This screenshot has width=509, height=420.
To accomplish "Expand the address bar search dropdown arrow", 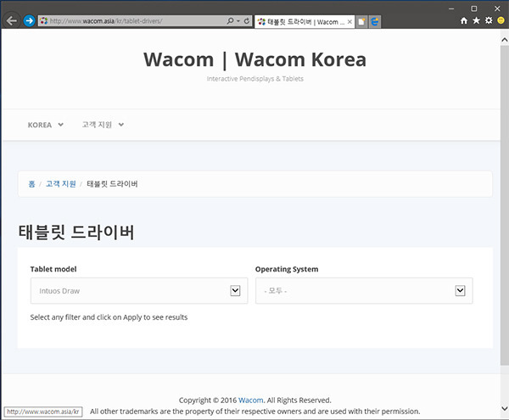I will pos(238,21).
